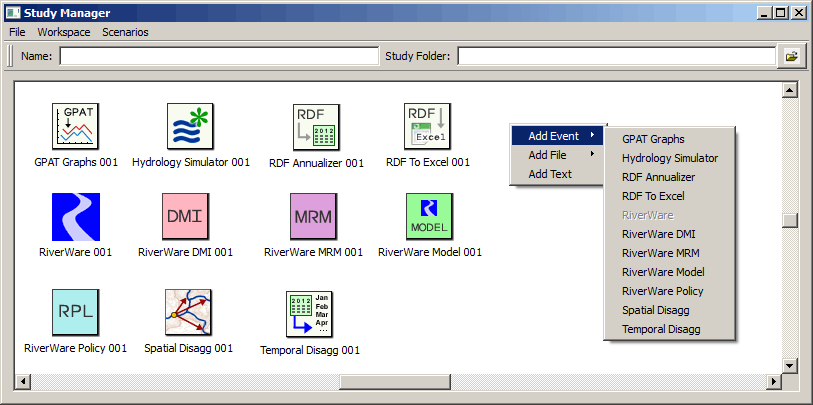This screenshot has width=813, height=405.
Task: Click the Name input field
Action: click(219, 56)
